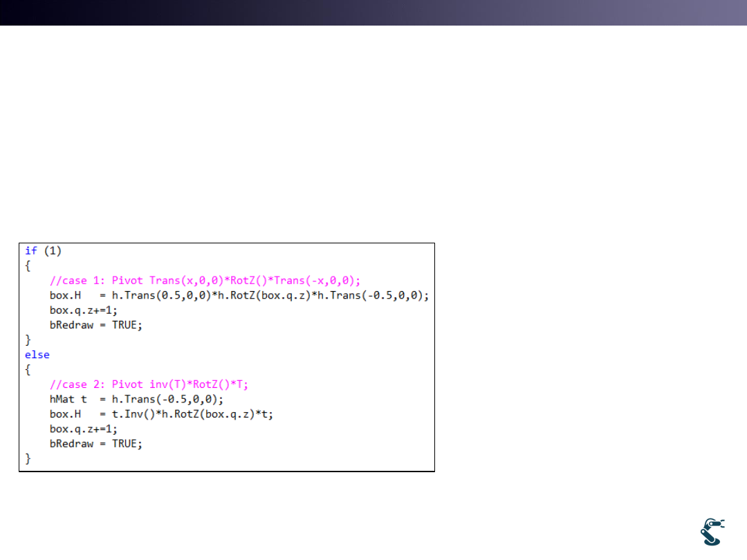The width and height of the screenshot is (747, 560).
Task: Click the 'if (1)' statement
Action: tap(43, 250)
